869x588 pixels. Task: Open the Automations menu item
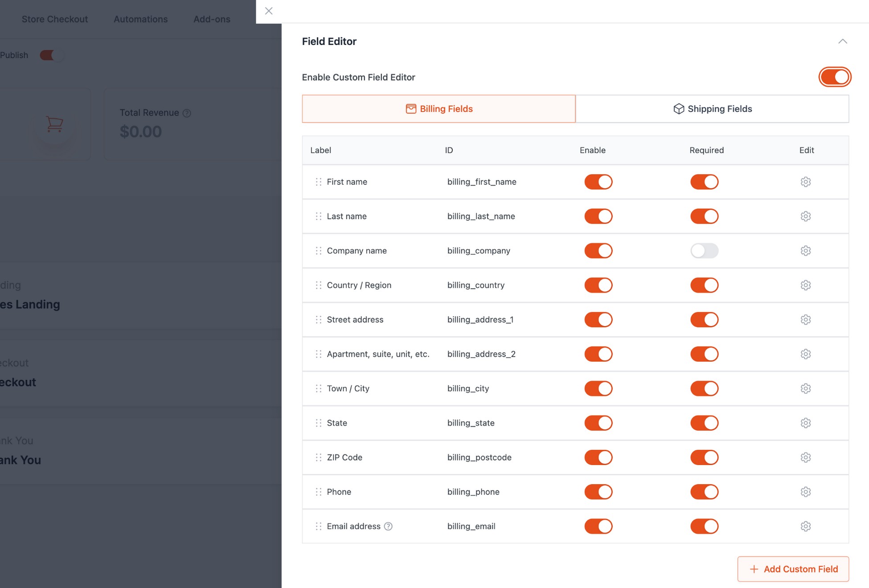click(140, 19)
